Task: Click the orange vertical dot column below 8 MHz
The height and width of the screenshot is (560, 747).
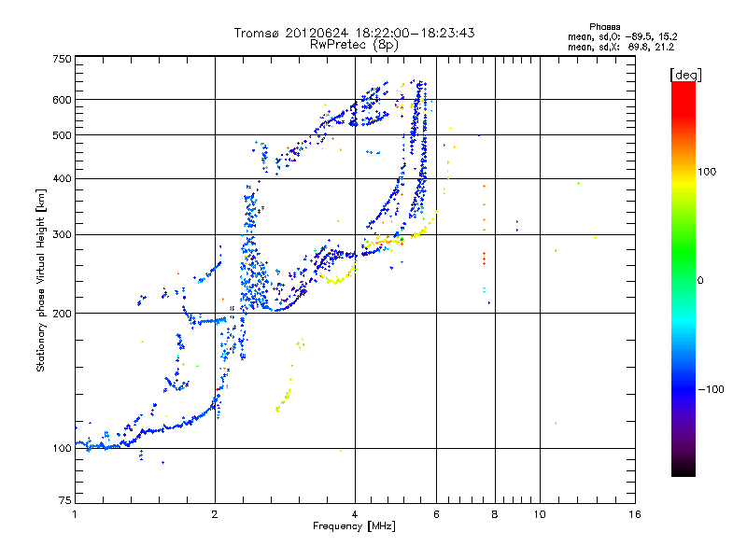Action: (484, 224)
